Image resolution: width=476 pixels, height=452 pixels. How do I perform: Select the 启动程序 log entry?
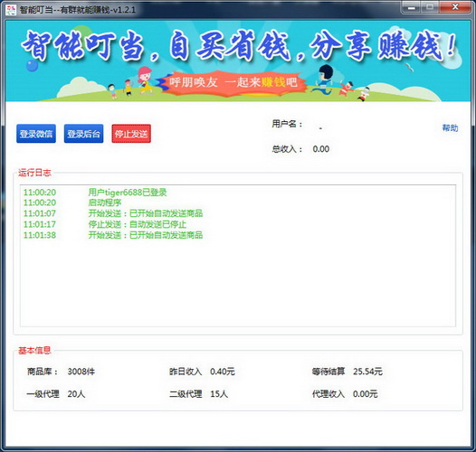point(105,202)
